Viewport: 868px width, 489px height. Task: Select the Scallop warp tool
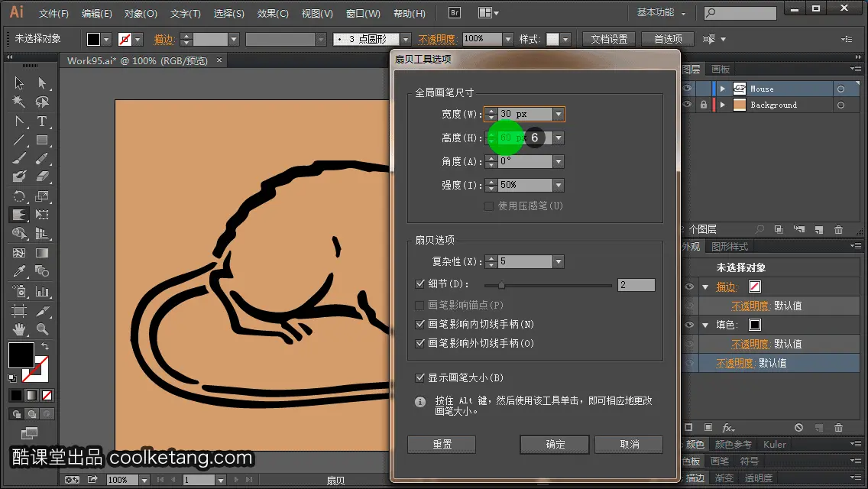19,215
